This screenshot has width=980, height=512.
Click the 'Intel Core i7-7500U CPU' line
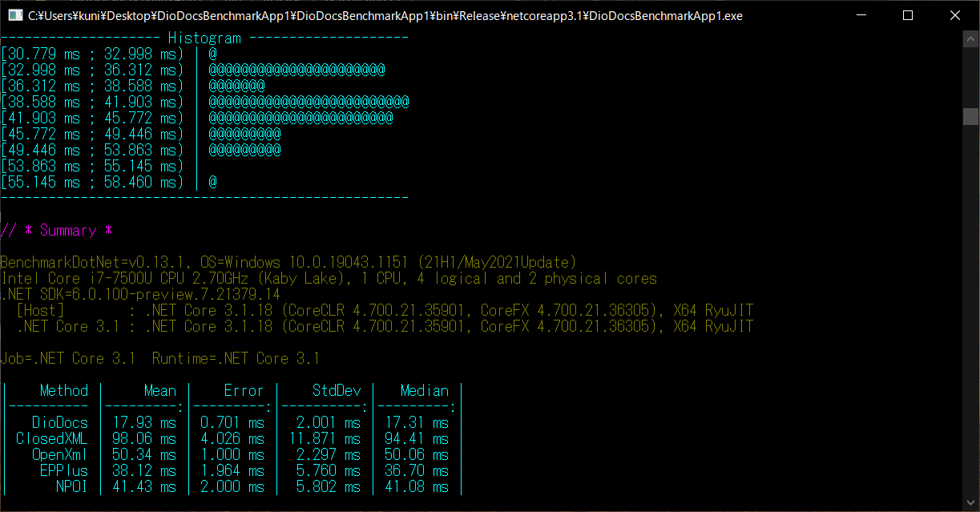click(329, 278)
